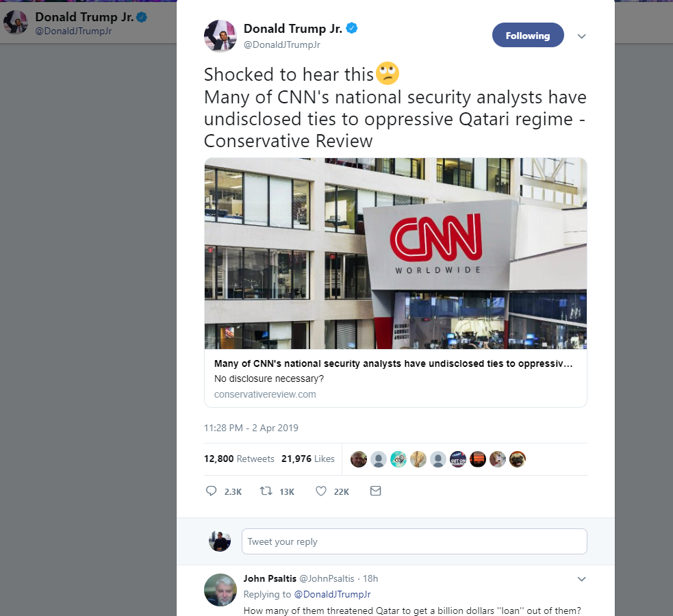Click the 11:28 PM - 2 Apr 2019 timestamp

click(251, 428)
